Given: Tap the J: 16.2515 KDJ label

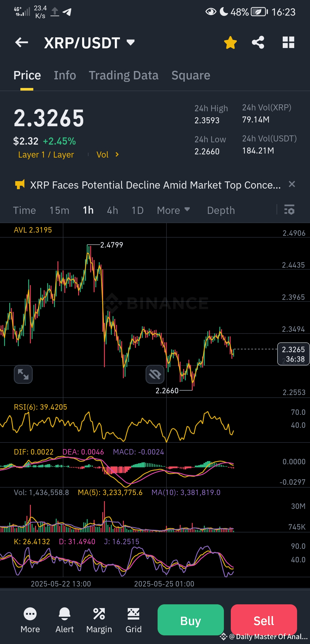Looking at the screenshot, I should click(121, 542).
